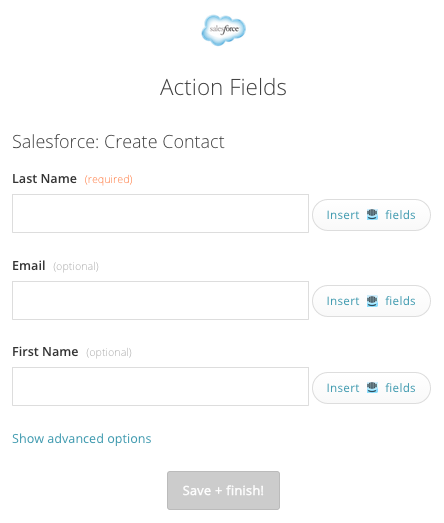Screen dimensions: 444x523
Task: Click the Last Name field label
Action: pyautogui.click(x=44, y=179)
